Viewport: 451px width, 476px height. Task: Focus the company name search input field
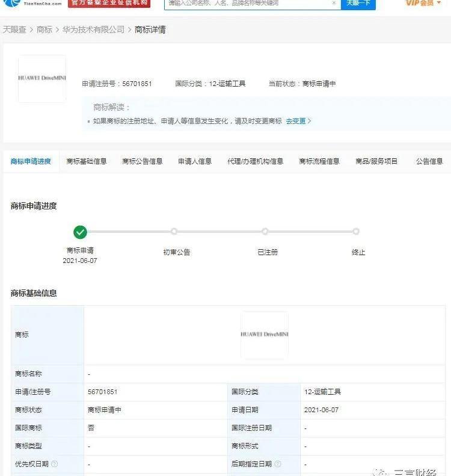click(247, 3)
